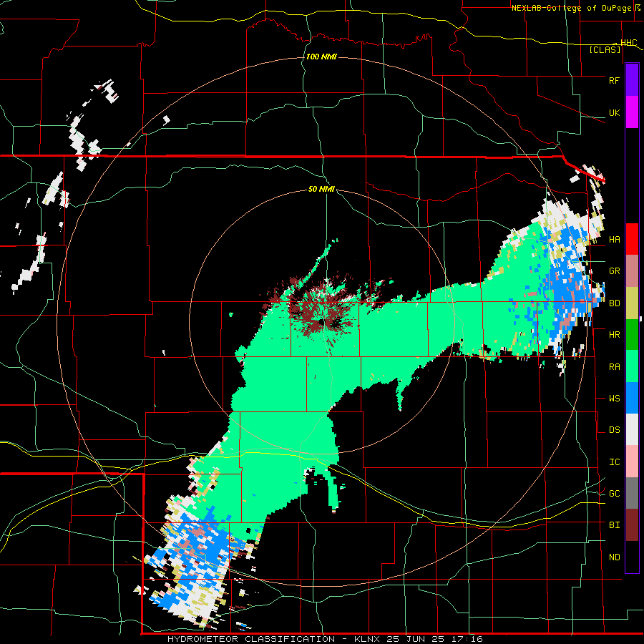Viewport: 644px width, 644px height.
Task: Click the HYDROMETEOR CLASSIFICATION title text
Action: [x=251, y=639]
